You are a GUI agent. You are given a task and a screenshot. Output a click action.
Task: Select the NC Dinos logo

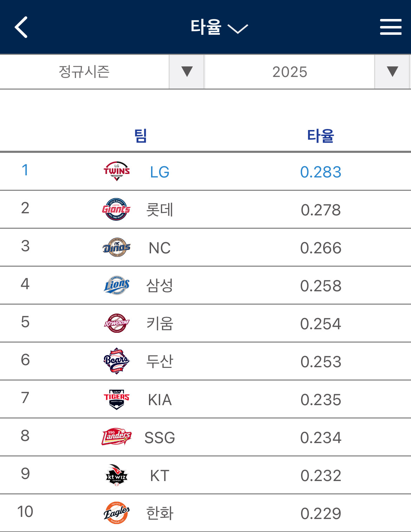(x=116, y=247)
